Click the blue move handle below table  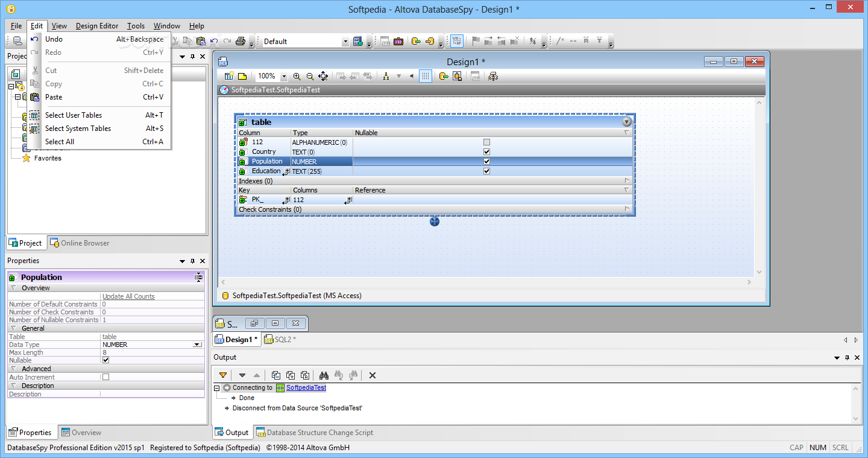click(435, 221)
